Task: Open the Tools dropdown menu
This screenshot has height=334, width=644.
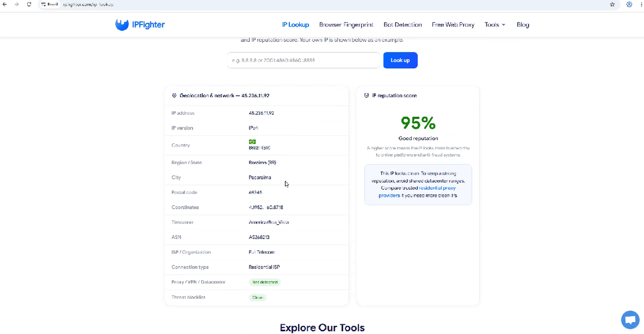Action: (x=495, y=25)
